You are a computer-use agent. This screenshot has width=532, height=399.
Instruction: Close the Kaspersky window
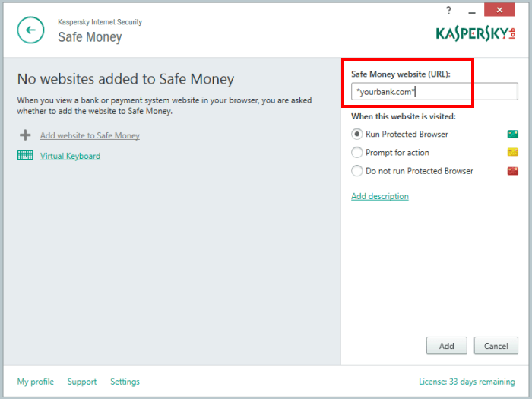click(499, 10)
